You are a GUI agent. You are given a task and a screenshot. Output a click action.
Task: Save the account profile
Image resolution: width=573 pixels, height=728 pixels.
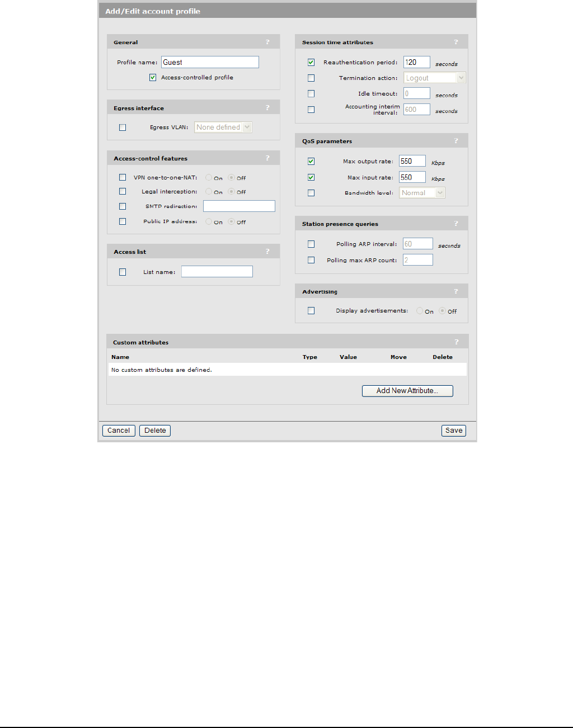click(454, 431)
